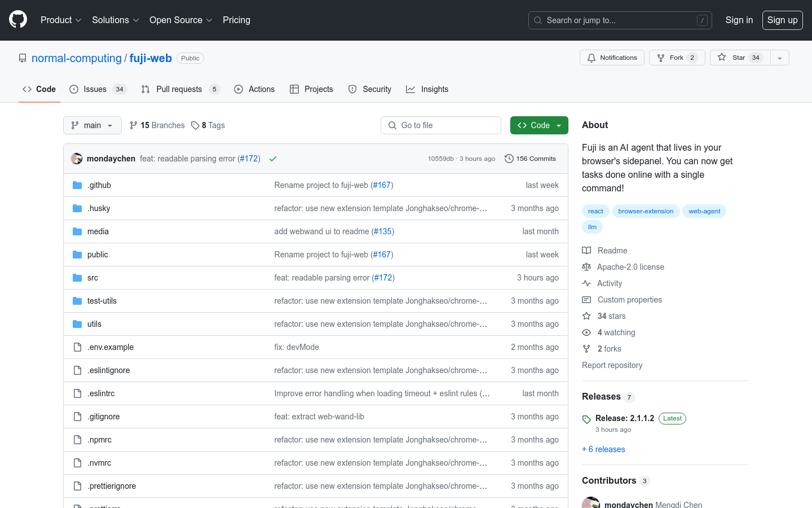The width and height of the screenshot is (812, 508).
Task: Click the eye icon beside 4 watching
Action: coord(586,332)
